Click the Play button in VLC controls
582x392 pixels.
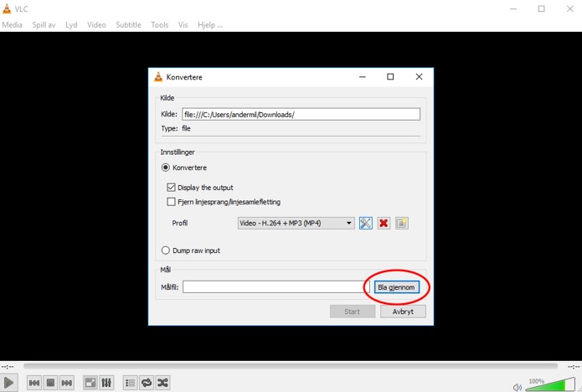[8, 382]
